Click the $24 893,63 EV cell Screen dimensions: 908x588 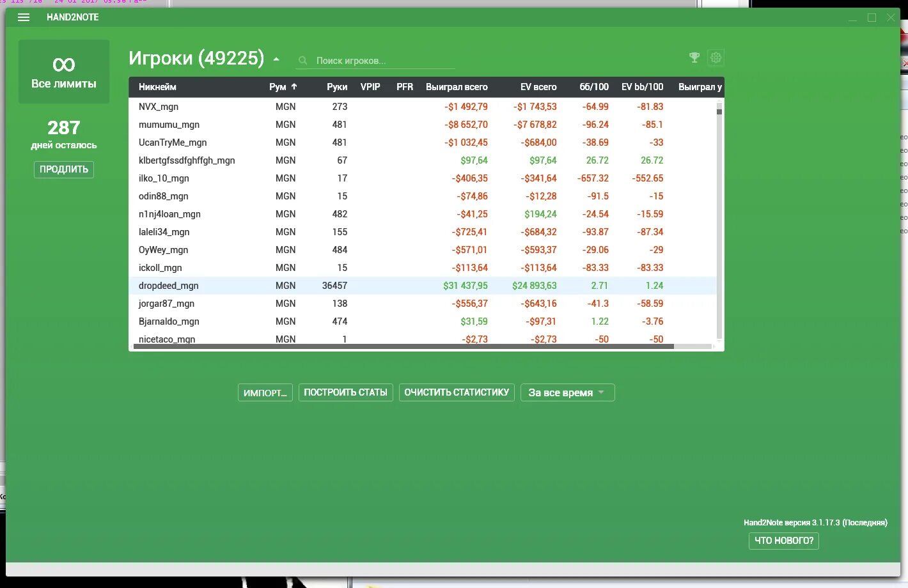[534, 286]
